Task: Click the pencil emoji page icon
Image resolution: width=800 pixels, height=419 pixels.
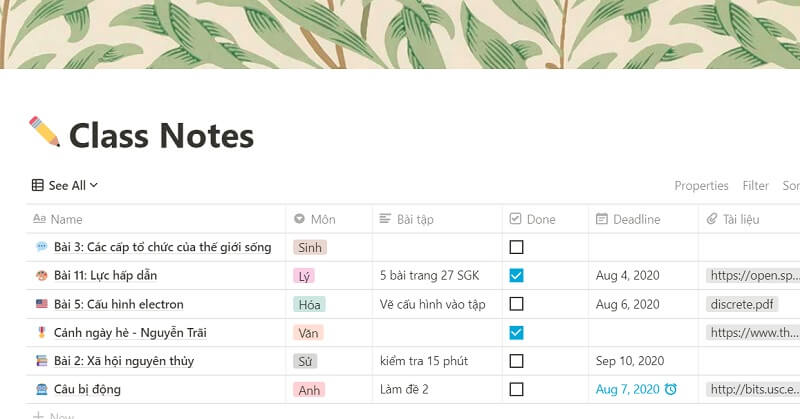Action: coord(44,133)
